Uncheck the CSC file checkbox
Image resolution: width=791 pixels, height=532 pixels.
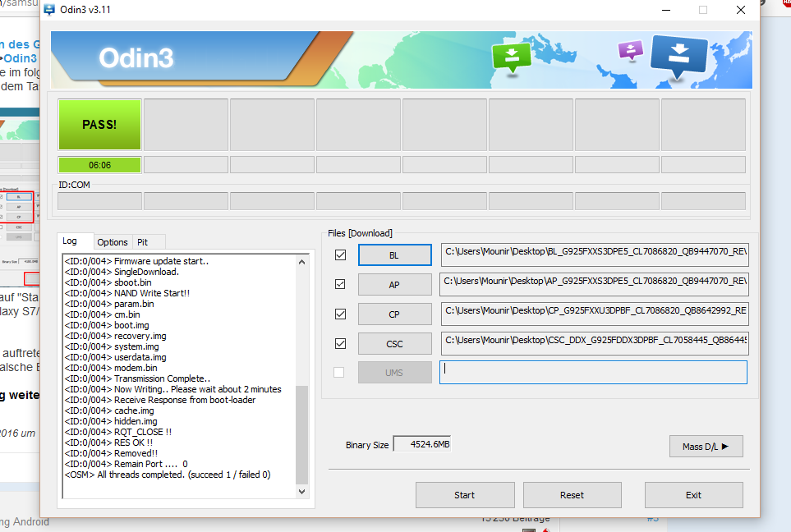341,343
